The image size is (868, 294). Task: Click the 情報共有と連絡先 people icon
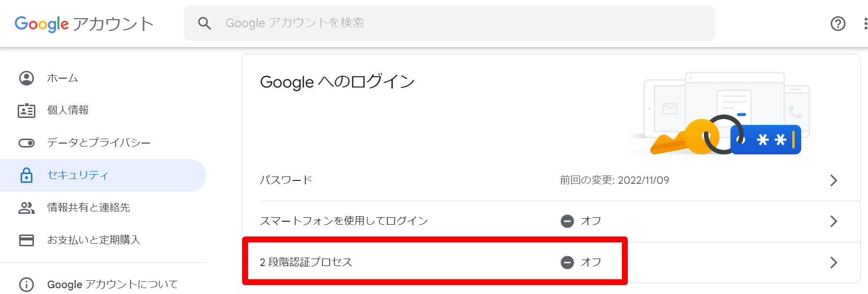point(27,208)
